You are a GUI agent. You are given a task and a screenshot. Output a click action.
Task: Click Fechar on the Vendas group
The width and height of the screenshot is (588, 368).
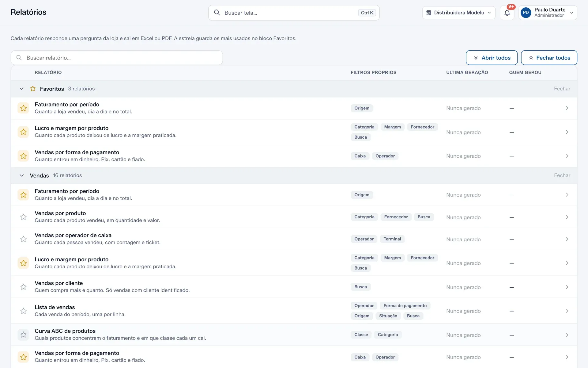[x=562, y=175]
